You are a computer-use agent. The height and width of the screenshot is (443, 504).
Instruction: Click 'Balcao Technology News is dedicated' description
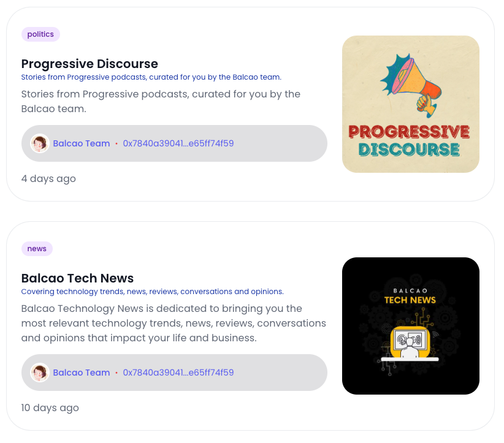point(174,323)
